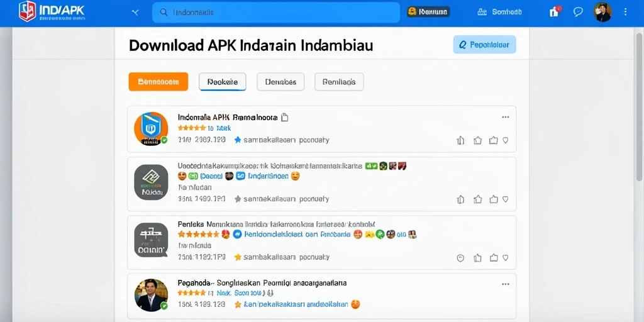The image size is (644, 322).
Task: Switch to the Neokaite tab
Action: (222, 82)
